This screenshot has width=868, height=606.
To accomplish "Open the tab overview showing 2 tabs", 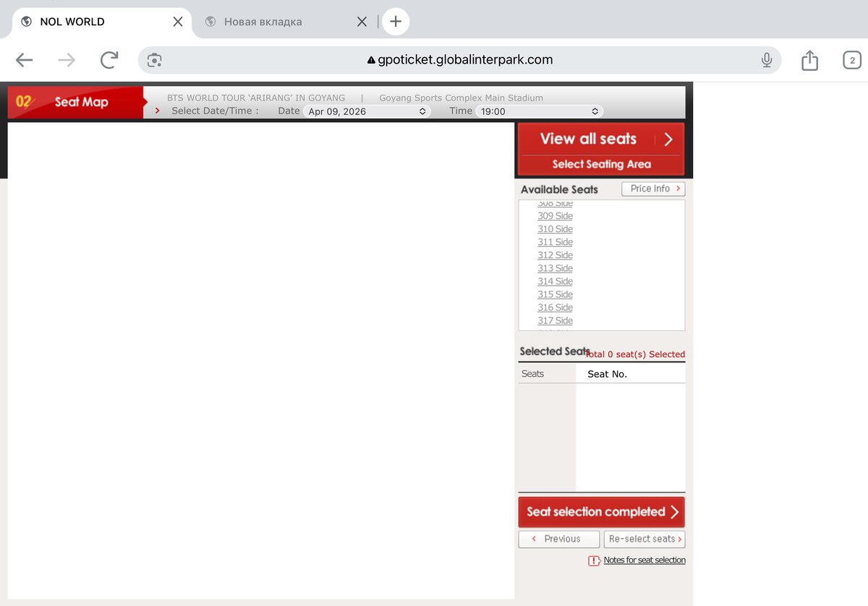I will 851,60.
